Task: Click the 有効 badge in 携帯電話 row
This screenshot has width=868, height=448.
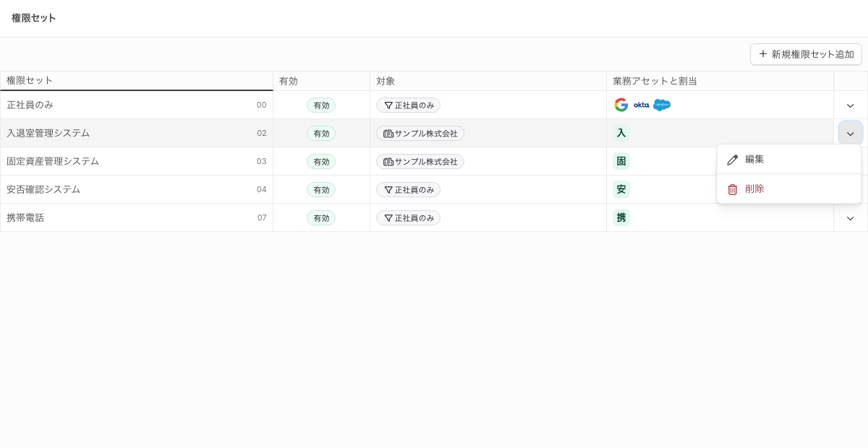Action: click(321, 218)
